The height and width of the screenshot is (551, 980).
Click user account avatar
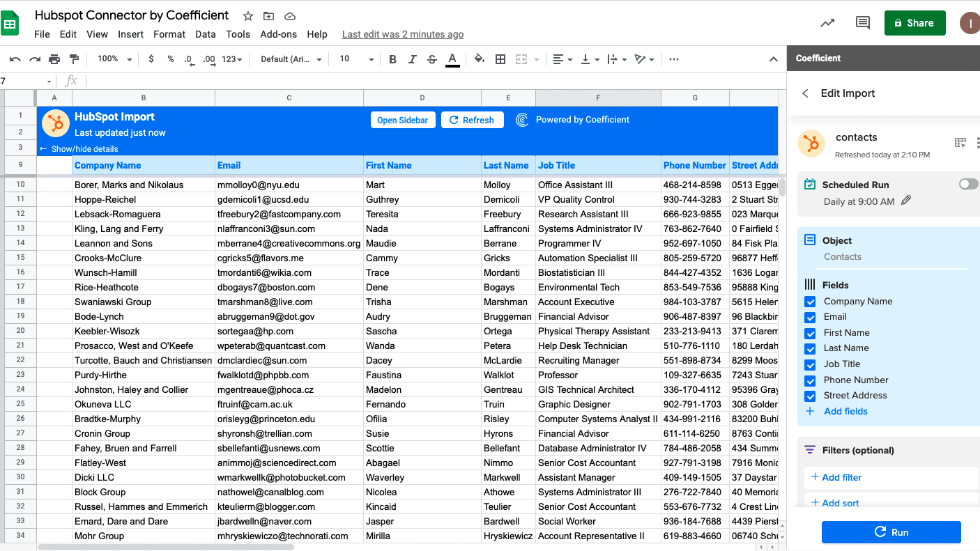(x=970, y=23)
